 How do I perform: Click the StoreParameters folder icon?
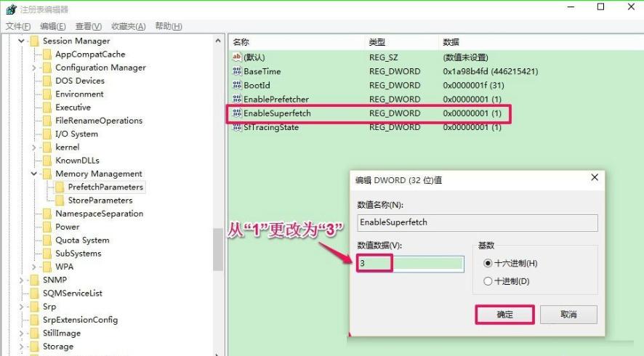click(60, 201)
